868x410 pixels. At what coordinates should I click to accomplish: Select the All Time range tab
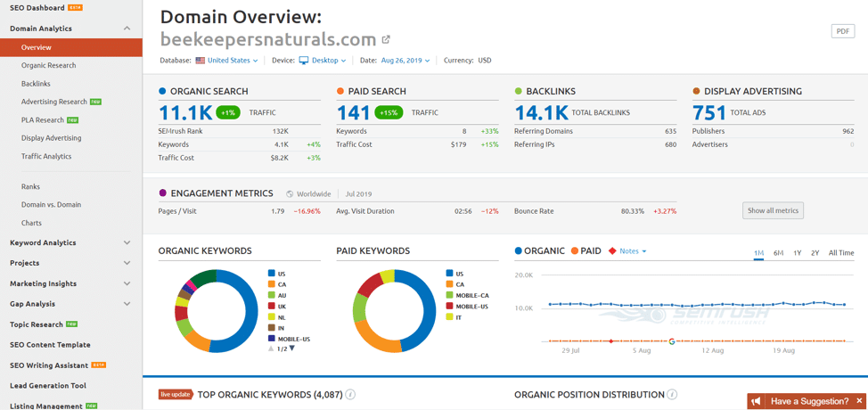pos(841,253)
